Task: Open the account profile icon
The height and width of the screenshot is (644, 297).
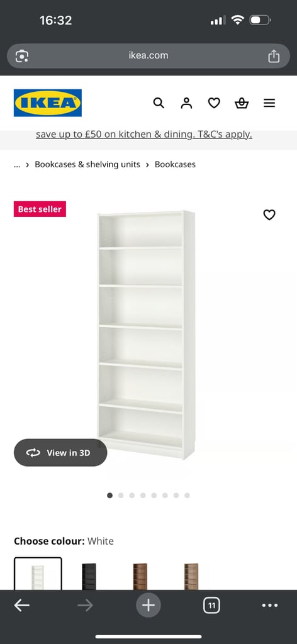Action: [186, 103]
